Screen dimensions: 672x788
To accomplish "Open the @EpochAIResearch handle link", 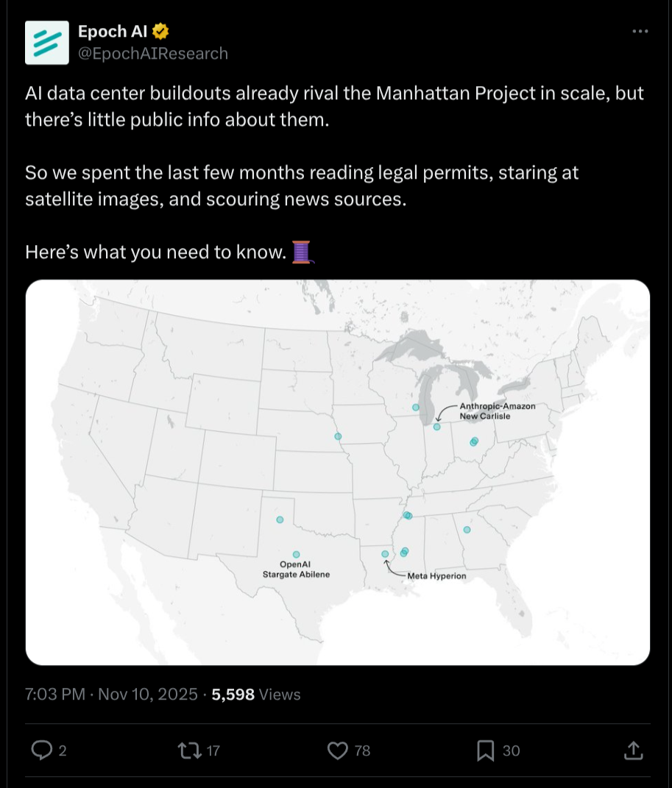I will 153,54.
